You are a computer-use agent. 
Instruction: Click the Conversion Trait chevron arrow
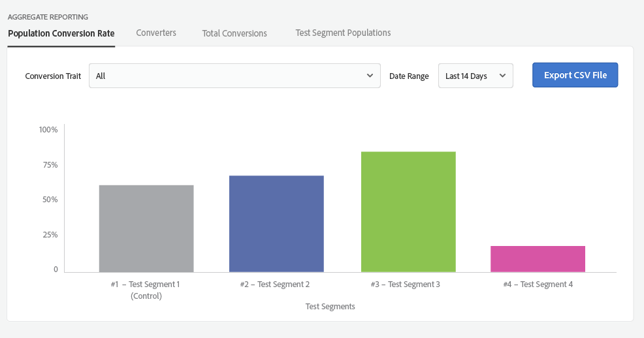coord(370,76)
